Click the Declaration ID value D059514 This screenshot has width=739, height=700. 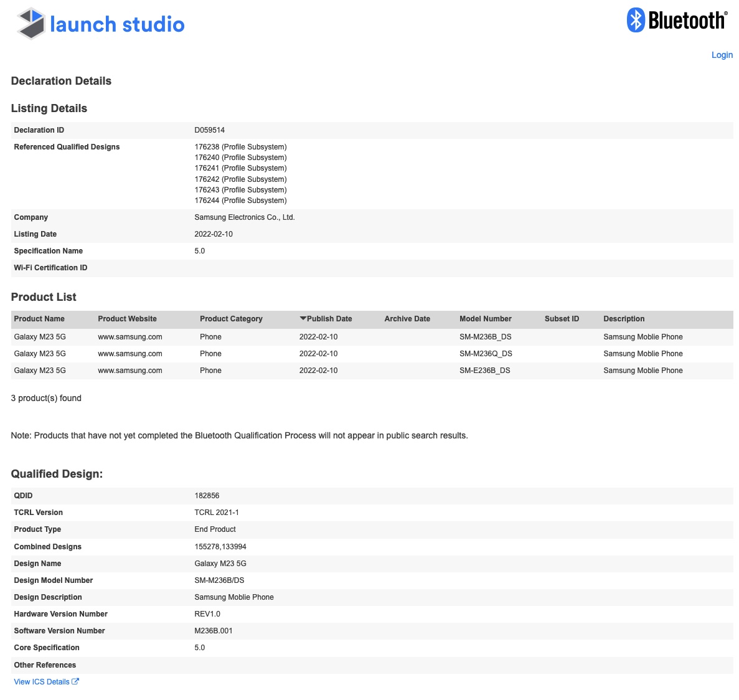point(210,130)
